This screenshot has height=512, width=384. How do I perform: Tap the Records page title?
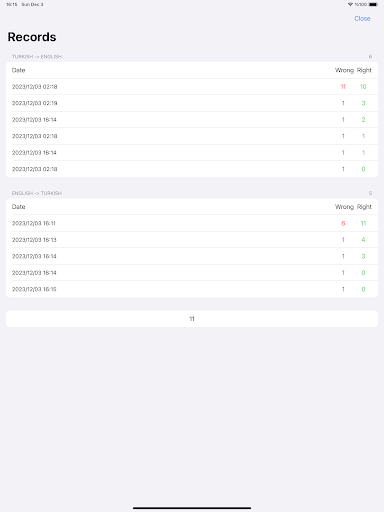(32, 37)
